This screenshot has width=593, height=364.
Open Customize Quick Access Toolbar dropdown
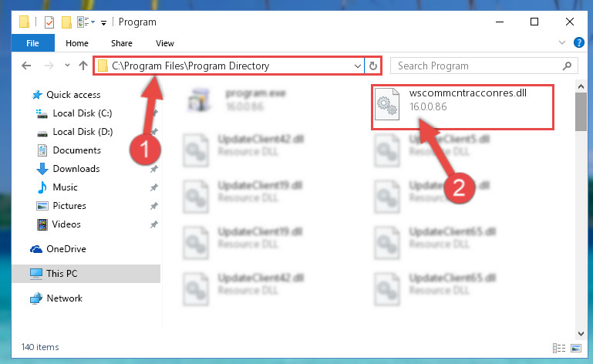(103, 23)
